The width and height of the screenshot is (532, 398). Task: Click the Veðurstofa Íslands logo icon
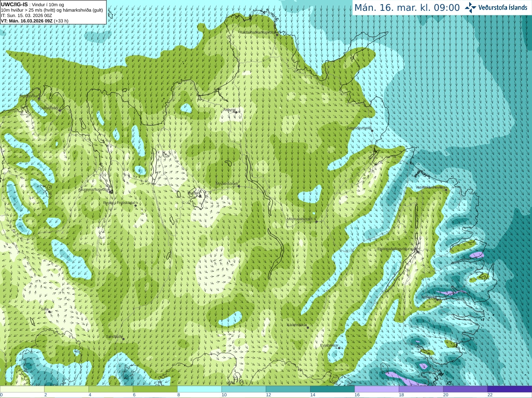tap(470, 7)
